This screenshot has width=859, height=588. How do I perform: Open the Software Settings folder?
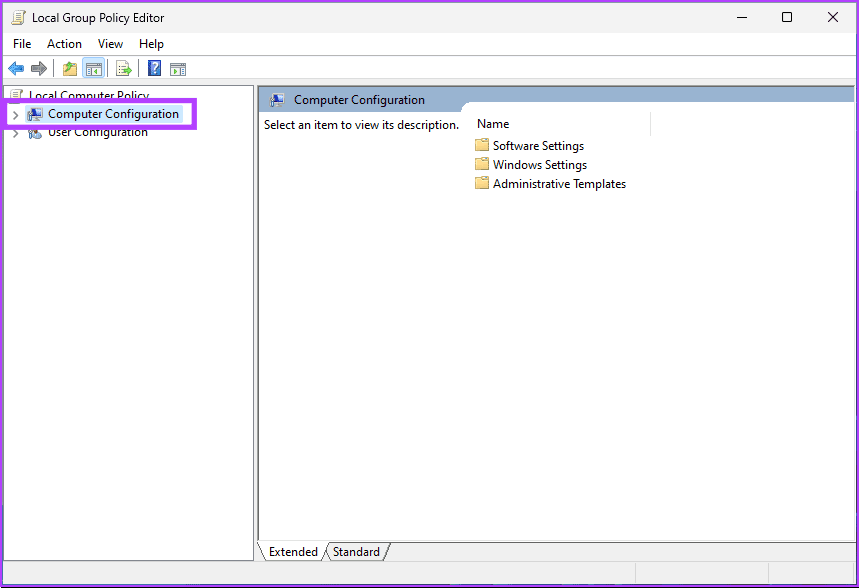[x=537, y=145]
